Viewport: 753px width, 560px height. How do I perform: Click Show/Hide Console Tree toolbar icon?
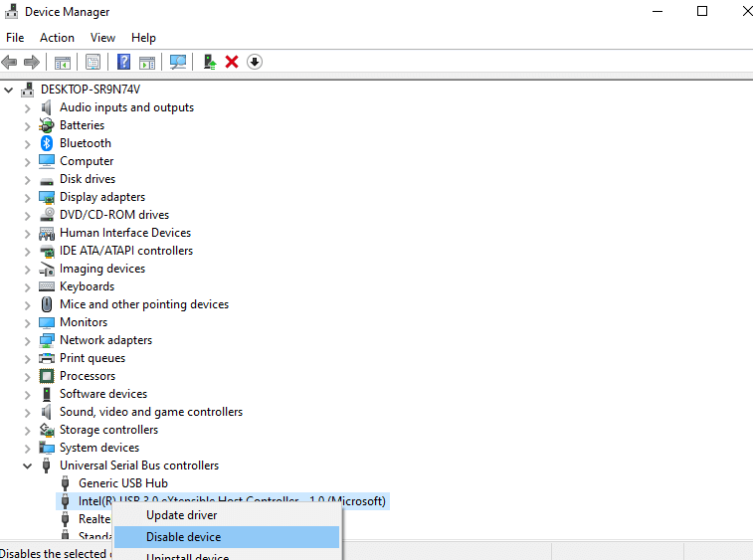(x=63, y=63)
